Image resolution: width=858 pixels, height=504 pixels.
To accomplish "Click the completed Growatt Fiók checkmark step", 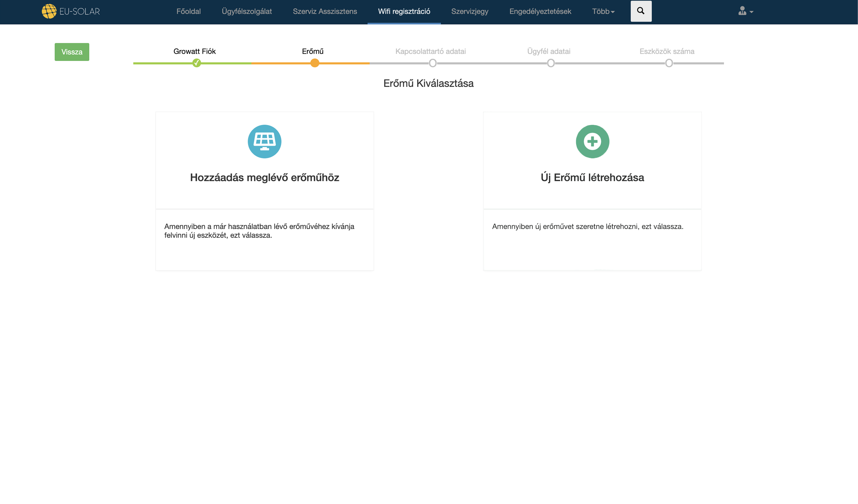I will coord(196,63).
